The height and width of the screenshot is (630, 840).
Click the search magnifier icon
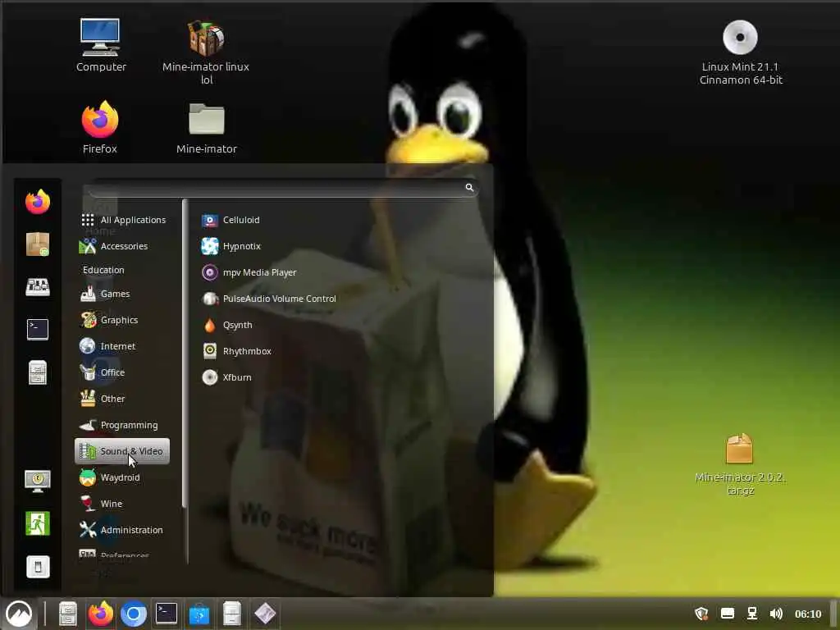(x=469, y=188)
